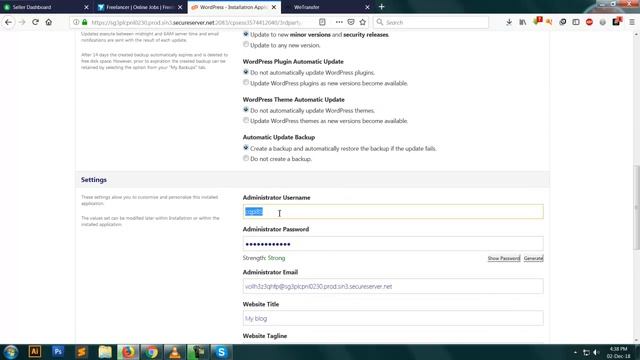
Task: Open the taskbar clock and date
Action: [x=618, y=352]
